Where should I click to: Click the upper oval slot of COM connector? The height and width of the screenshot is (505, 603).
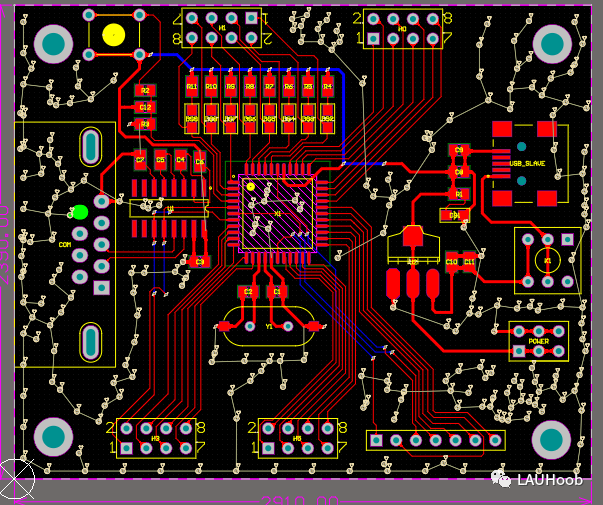coord(90,147)
